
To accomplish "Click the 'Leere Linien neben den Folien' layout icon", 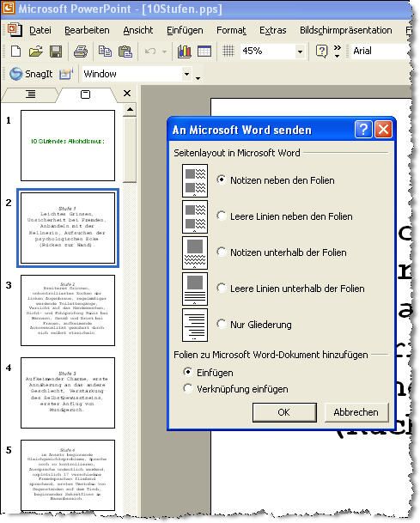I will [195, 216].
